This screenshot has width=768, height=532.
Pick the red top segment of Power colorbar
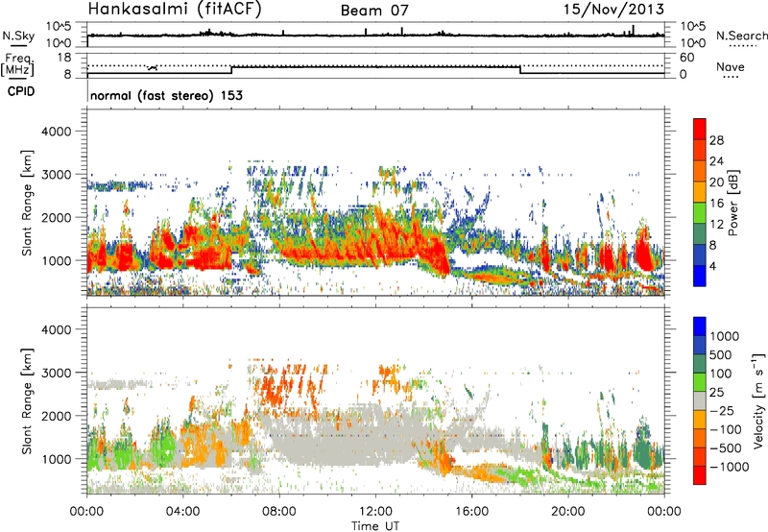tap(700, 129)
